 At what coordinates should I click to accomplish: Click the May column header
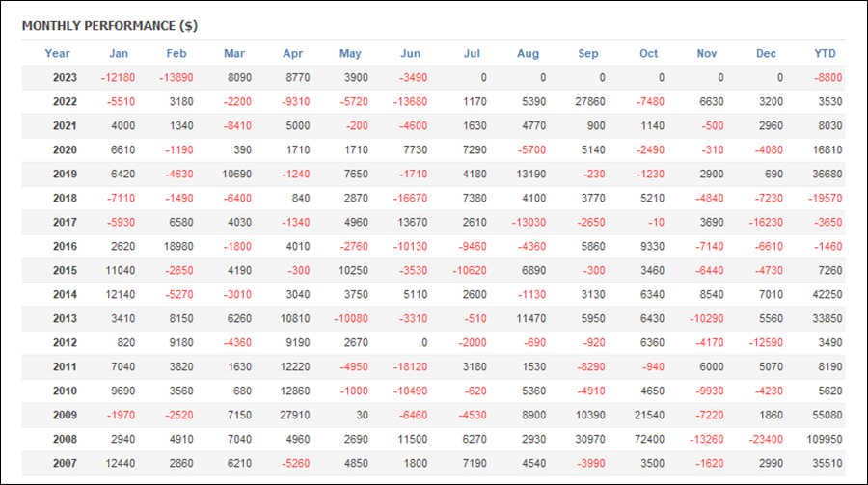[350, 53]
